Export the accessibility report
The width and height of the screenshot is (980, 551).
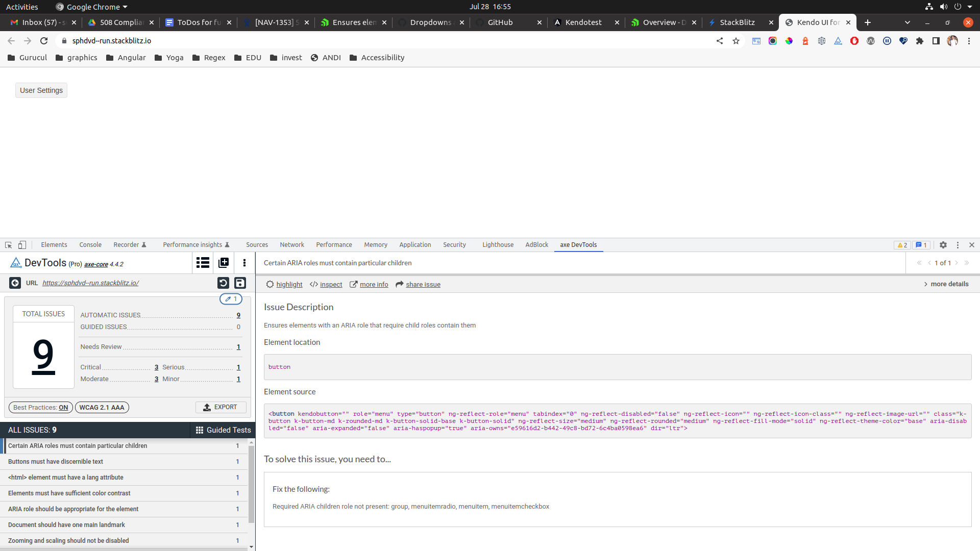(x=221, y=407)
